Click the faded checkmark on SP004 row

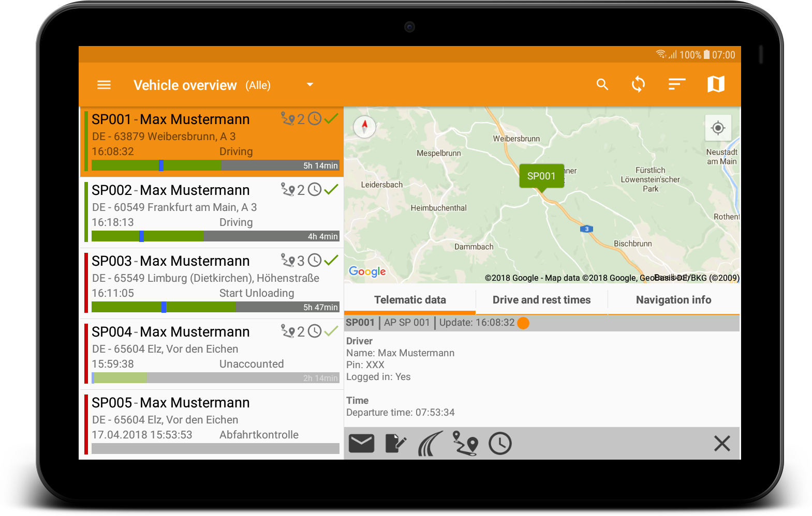pyautogui.click(x=331, y=331)
